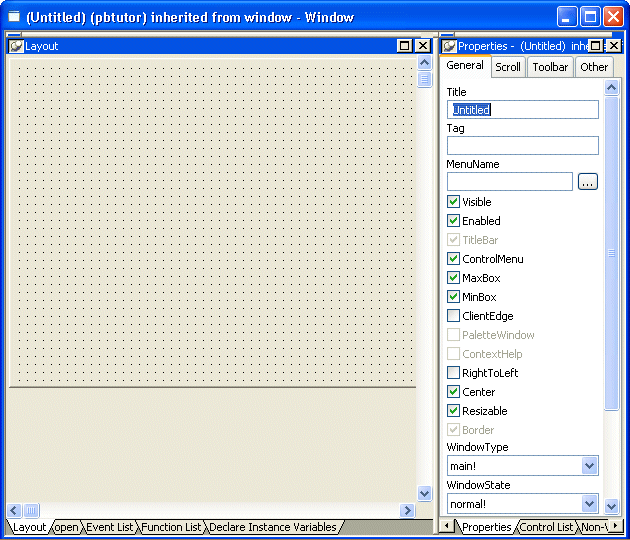Open the window system menu icon in title bar
Viewport: 630px width, 540px height.
tap(14, 17)
